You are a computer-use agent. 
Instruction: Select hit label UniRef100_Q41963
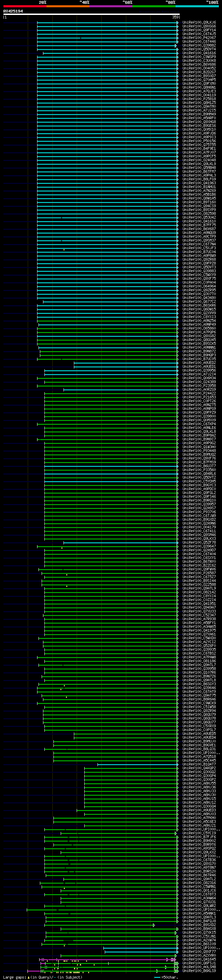pyautogui.click(x=199, y=183)
